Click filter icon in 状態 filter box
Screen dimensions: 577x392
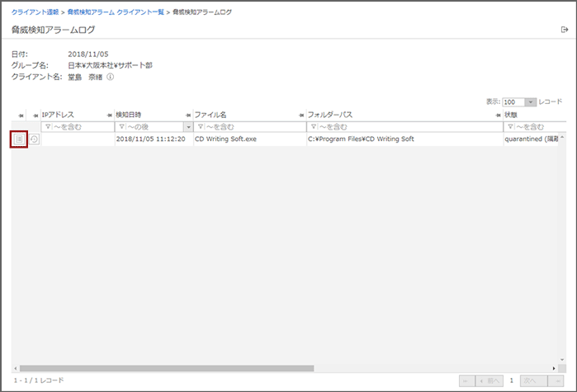(509, 127)
